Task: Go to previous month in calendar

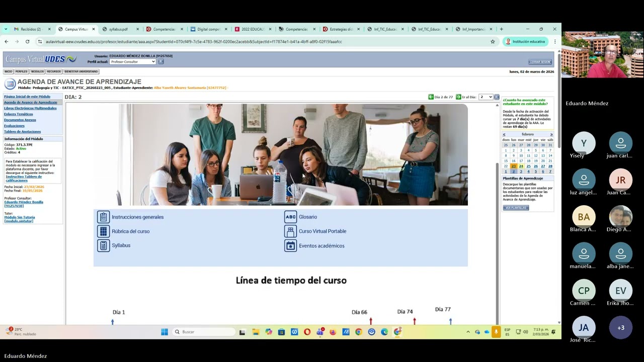Action: (504, 134)
